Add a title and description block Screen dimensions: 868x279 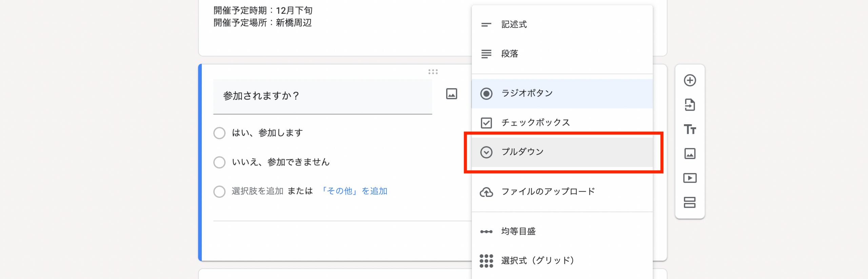[x=690, y=129]
